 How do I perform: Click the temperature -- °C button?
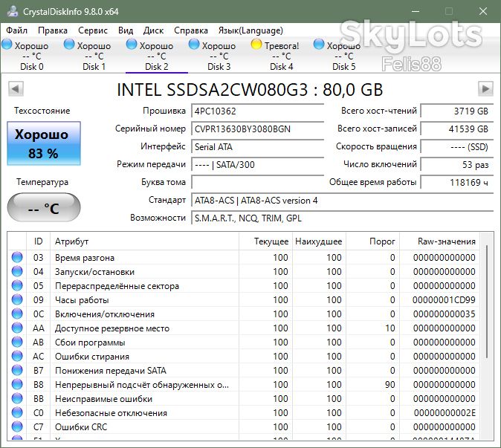click(x=44, y=208)
